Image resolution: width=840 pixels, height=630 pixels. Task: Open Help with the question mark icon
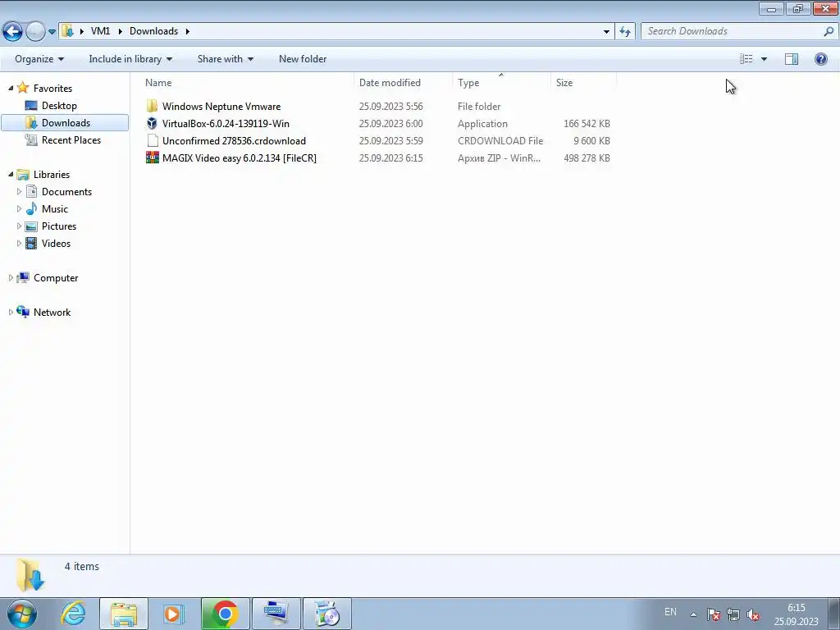[820, 59]
